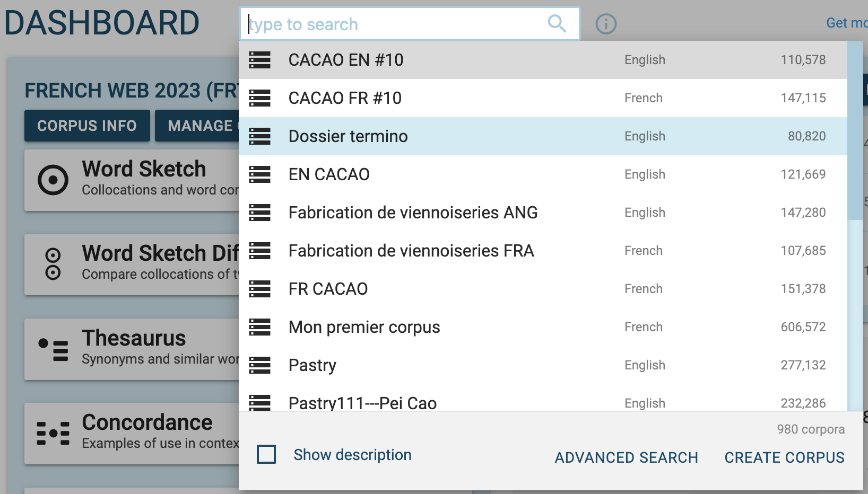Click the corpus icon for FR CACAO
This screenshot has width=868, height=494.
click(260, 289)
